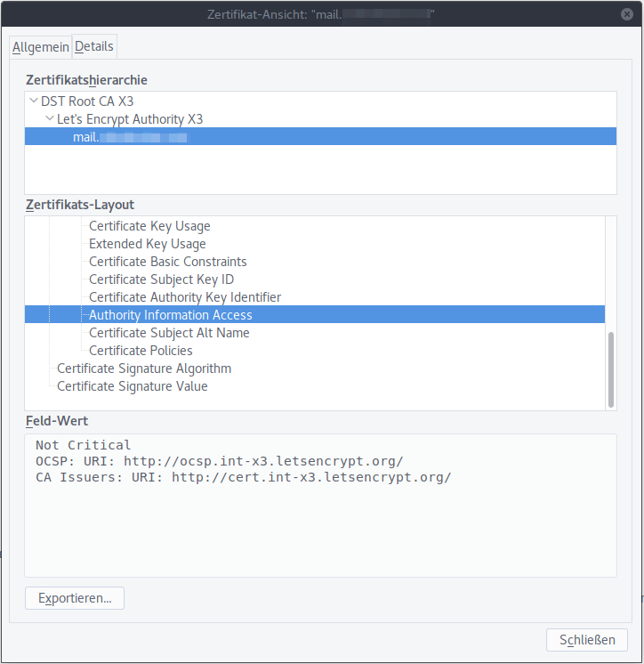
Task: Select the mail server certificate row
Action: [x=130, y=137]
